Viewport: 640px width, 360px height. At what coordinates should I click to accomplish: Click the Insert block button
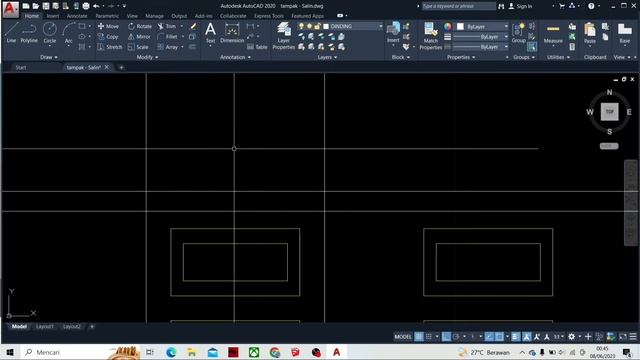(x=393, y=33)
